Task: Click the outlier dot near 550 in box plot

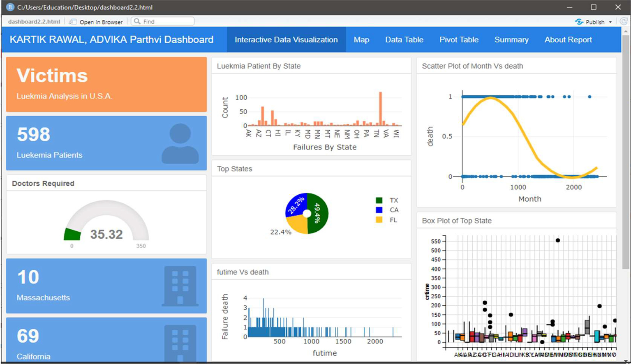Action: click(558, 240)
